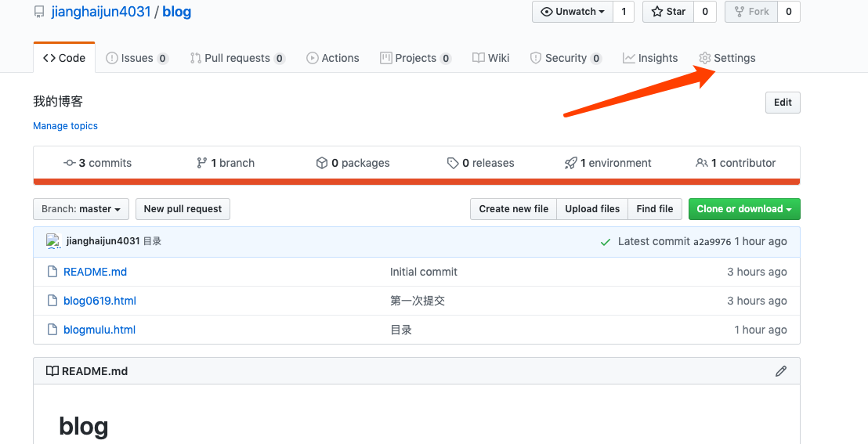
Task: Open the Branch: master dropdown
Action: 81,209
